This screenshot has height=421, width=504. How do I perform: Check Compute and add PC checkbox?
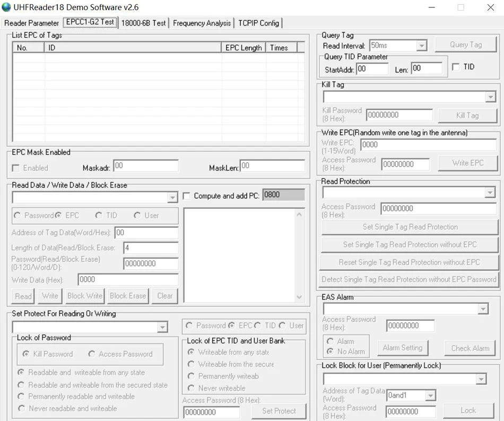pos(186,196)
